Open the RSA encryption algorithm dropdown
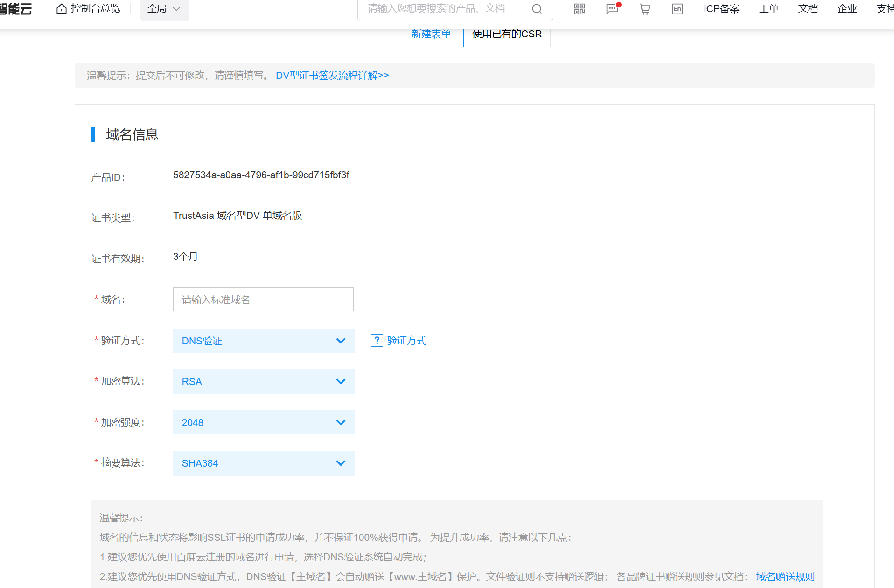Image resolution: width=894 pixels, height=588 pixels. coord(263,381)
